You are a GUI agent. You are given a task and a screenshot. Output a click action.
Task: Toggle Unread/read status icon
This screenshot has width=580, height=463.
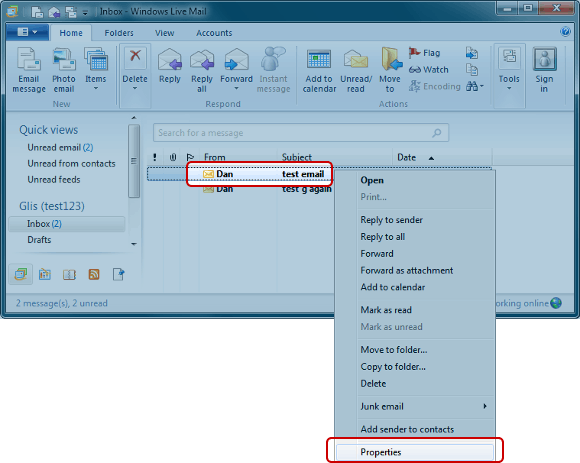coord(355,59)
